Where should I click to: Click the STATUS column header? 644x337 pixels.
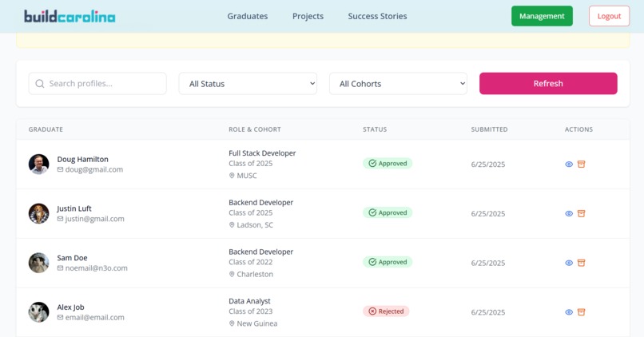[x=375, y=129]
